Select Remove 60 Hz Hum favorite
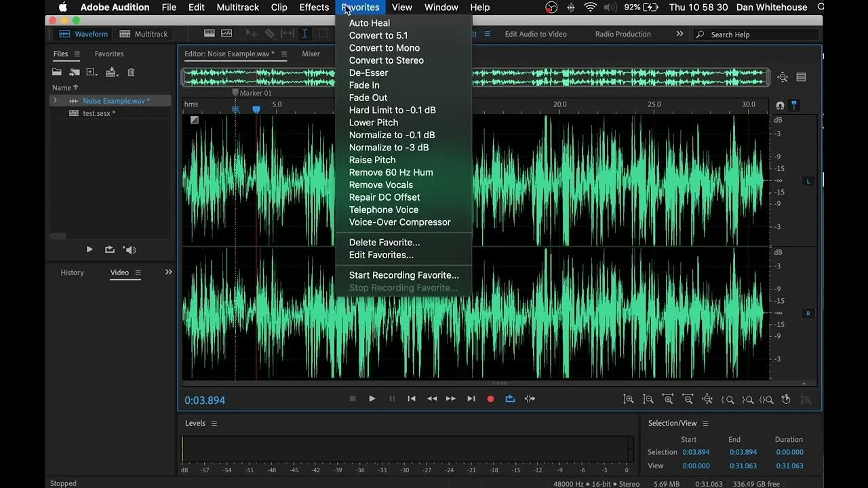The height and width of the screenshot is (488, 868). tap(391, 172)
